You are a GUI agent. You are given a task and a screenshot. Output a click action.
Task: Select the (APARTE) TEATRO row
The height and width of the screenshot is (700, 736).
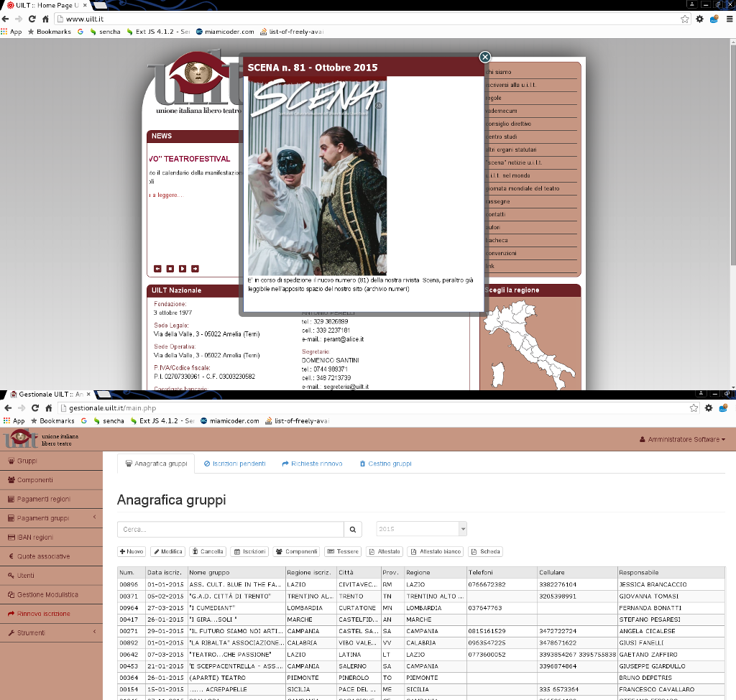[421, 678]
